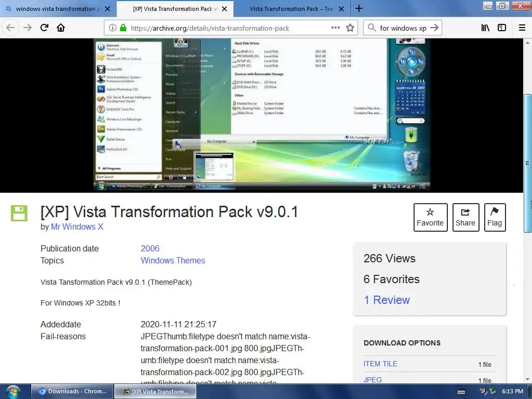Click the green floppy disk software icon

coord(19,214)
